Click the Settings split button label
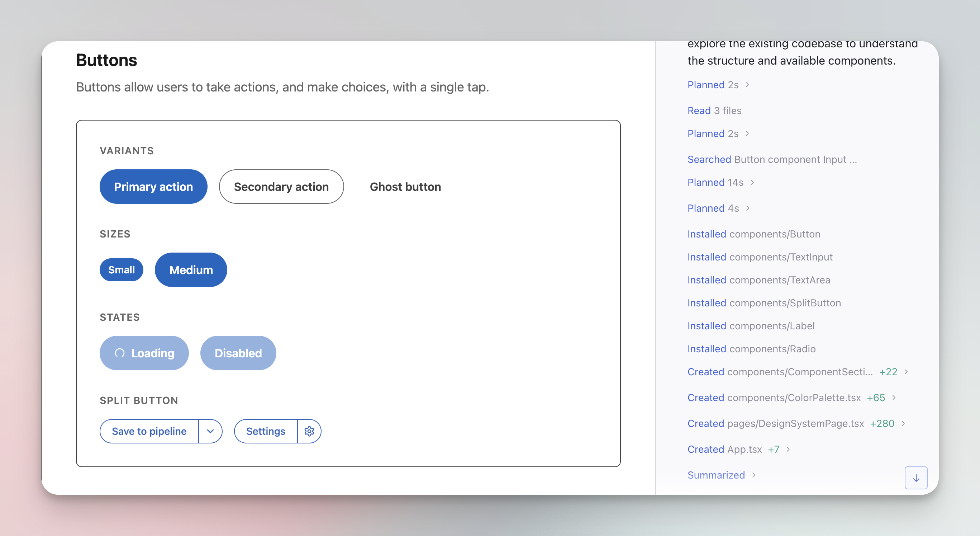The image size is (980, 536). tap(266, 431)
